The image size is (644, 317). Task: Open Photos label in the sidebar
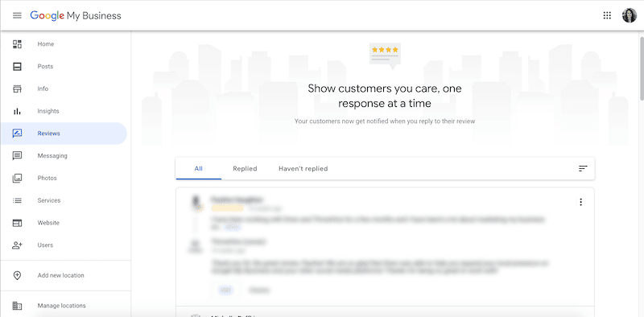47,178
